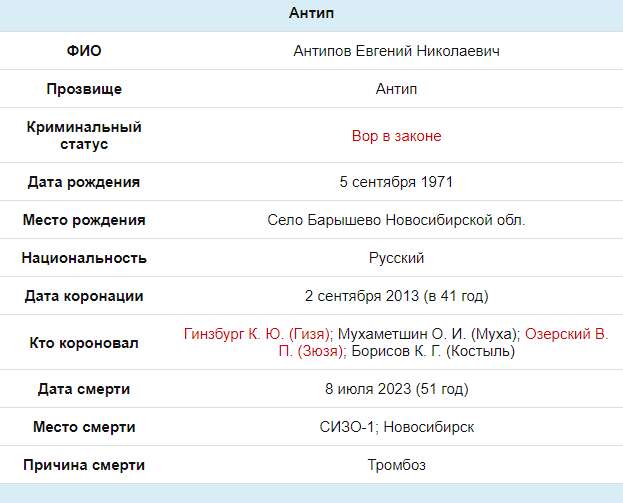Click the 'ФИО' row label

tap(84, 51)
